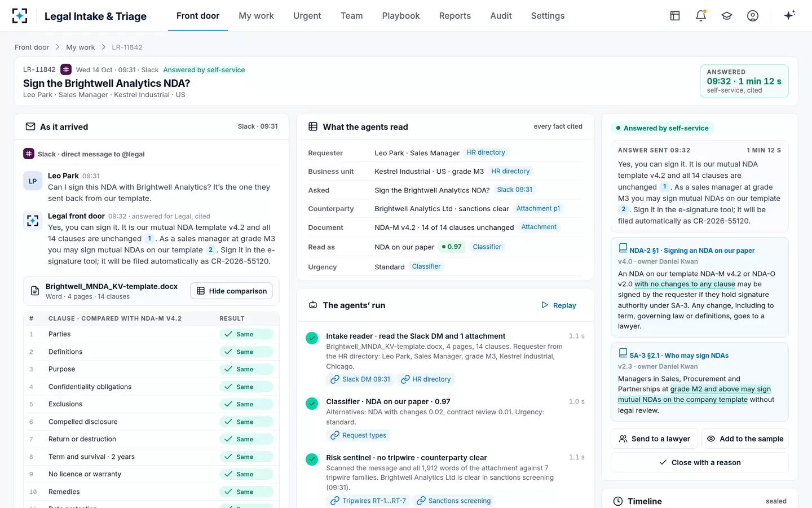Open the Sanctions screening chip
812x508 pixels.
click(x=453, y=501)
